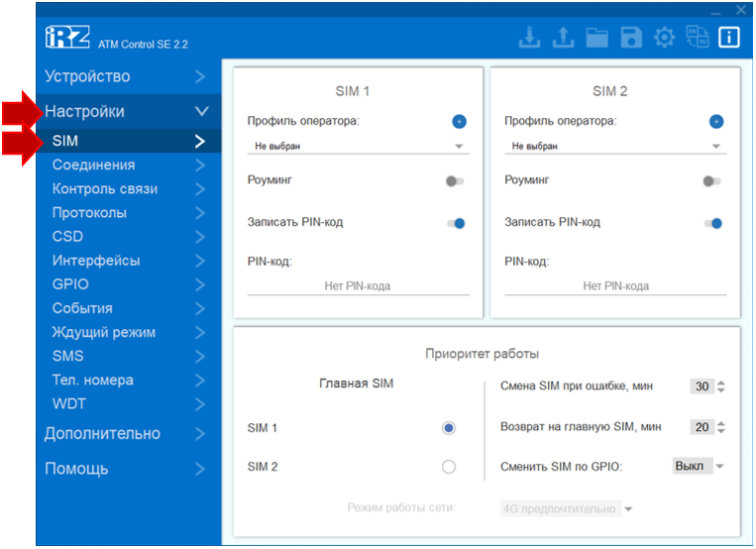Switch language with the EN/RU icon
756x549 pixels.
(697, 38)
